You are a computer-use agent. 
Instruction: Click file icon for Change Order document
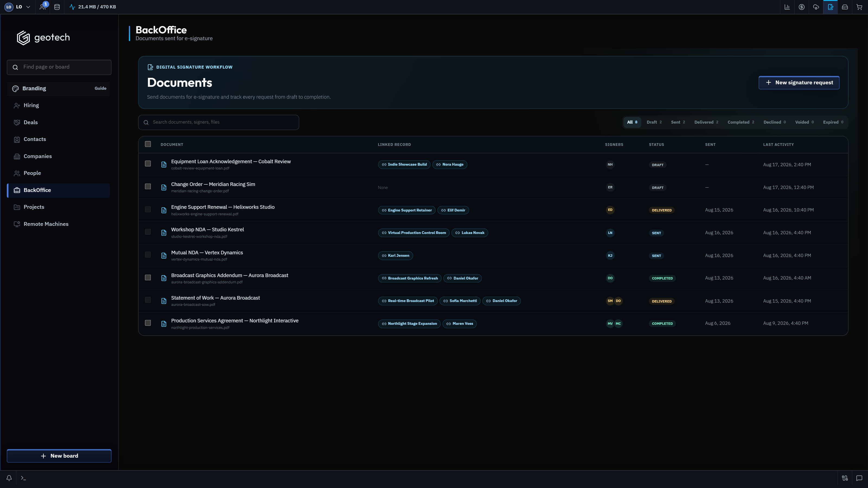164,187
